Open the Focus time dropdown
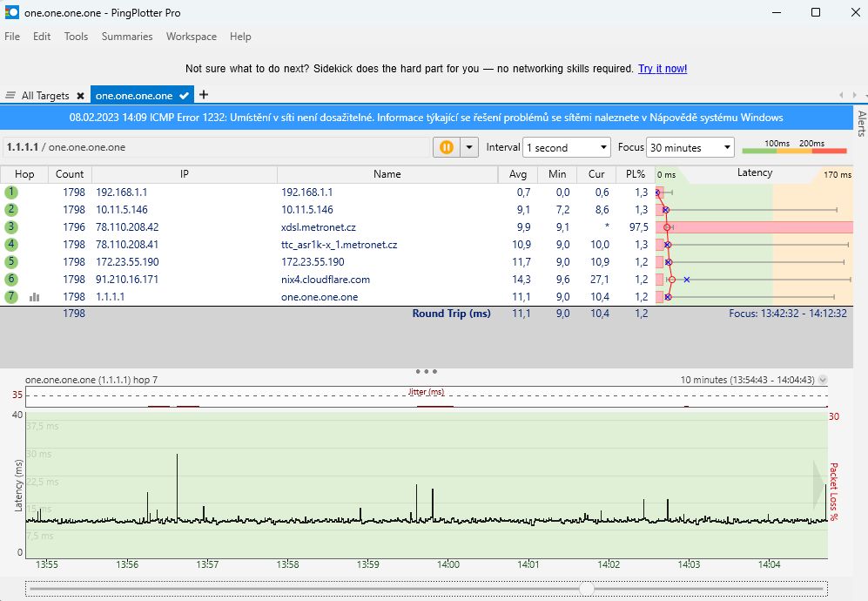Image resolution: width=868 pixels, height=601 pixels. pyautogui.click(x=690, y=148)
